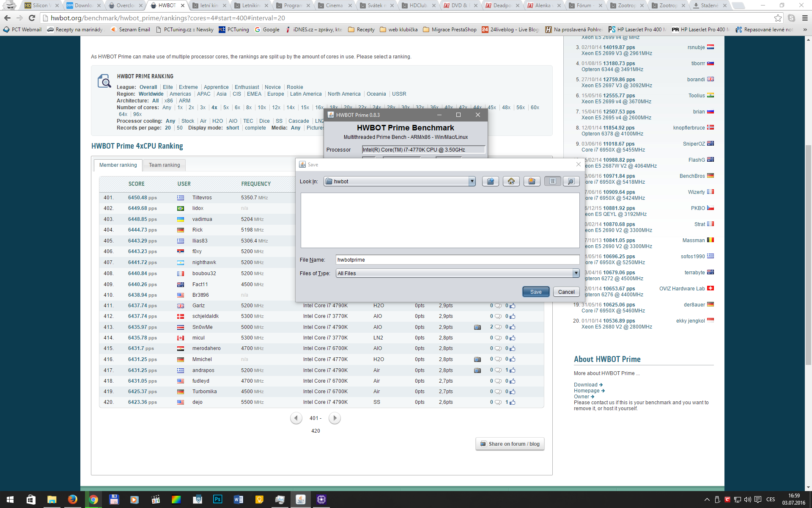The width and height of the screenshot is (812, 508).
Task: Click the like thumb icon in dejo row
Action: pos(513,402)
